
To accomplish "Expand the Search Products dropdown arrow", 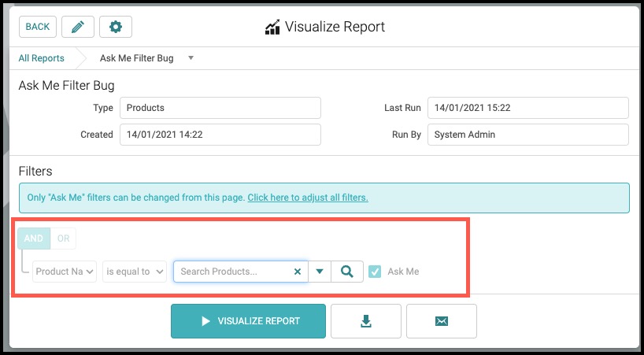I will click(x=320, y=272).
